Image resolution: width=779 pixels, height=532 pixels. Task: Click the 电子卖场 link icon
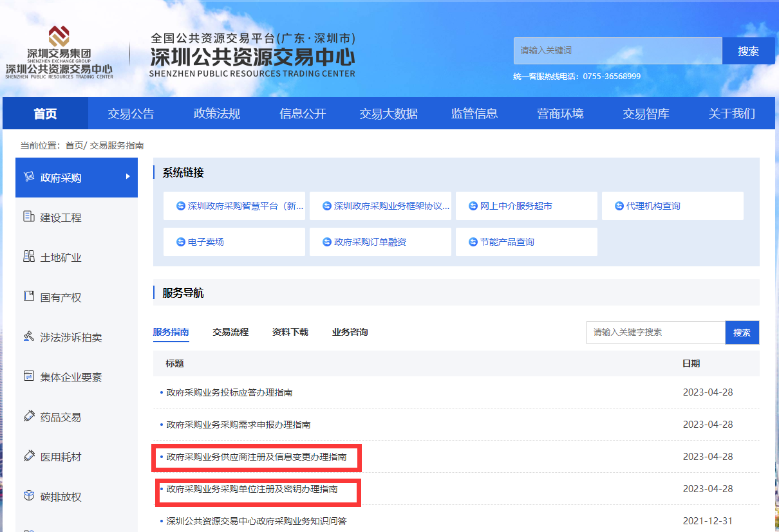pyautogui.click(x=181, y=242)
